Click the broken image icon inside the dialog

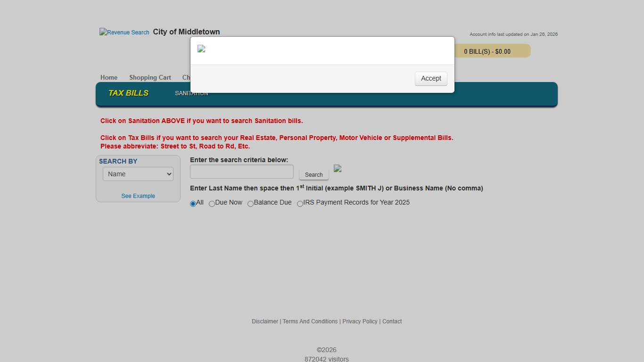coord(202,49)
